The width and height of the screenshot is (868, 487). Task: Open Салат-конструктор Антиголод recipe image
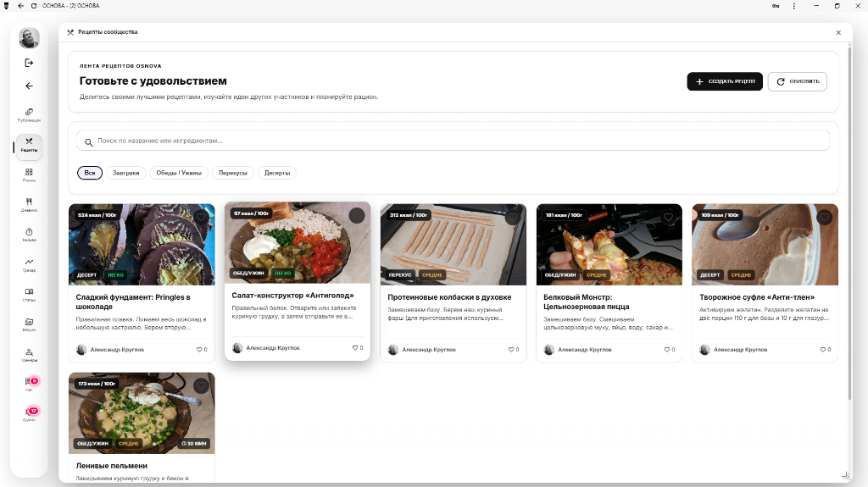298,242
